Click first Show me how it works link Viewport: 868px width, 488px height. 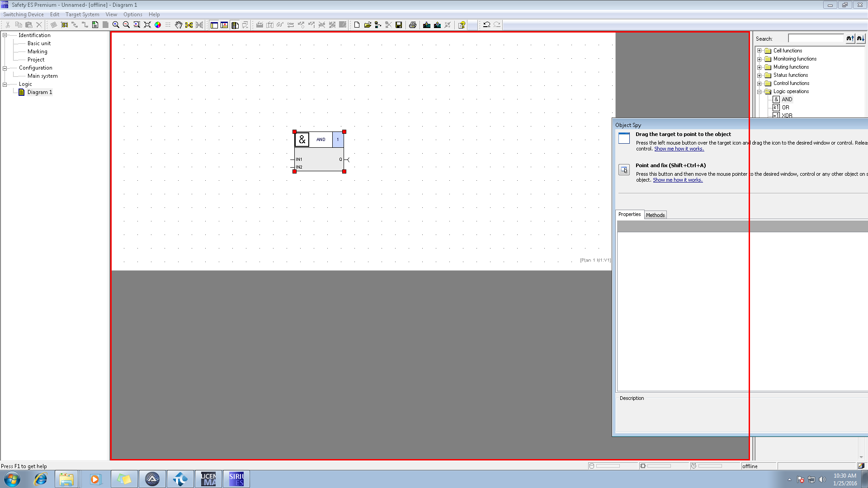[679, 149]
